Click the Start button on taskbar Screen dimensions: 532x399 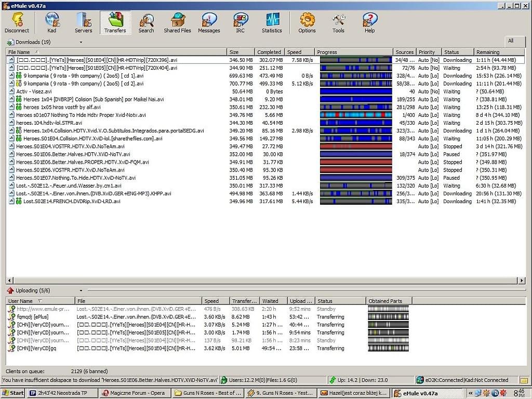(13, 393)
